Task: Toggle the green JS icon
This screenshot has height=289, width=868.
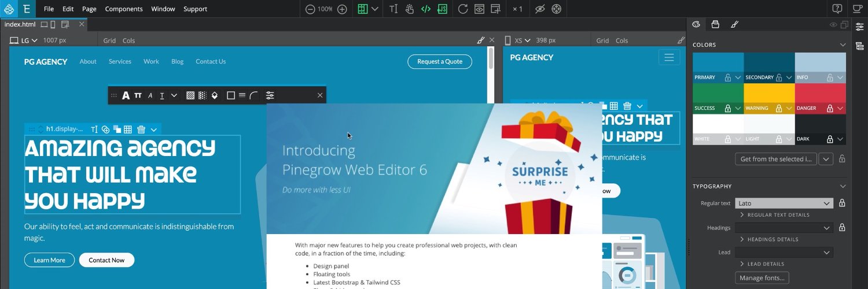Action: [x=442, y=9]
